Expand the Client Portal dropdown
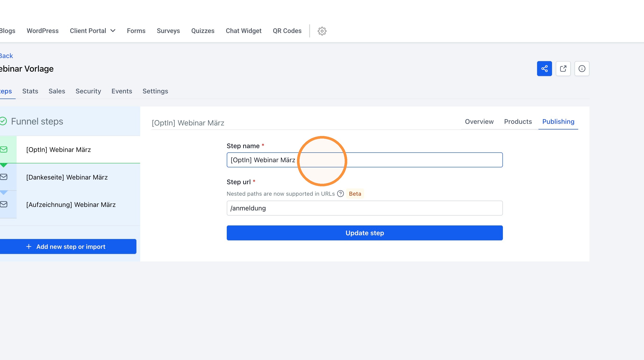644x360 pixels. pos(93,31)
